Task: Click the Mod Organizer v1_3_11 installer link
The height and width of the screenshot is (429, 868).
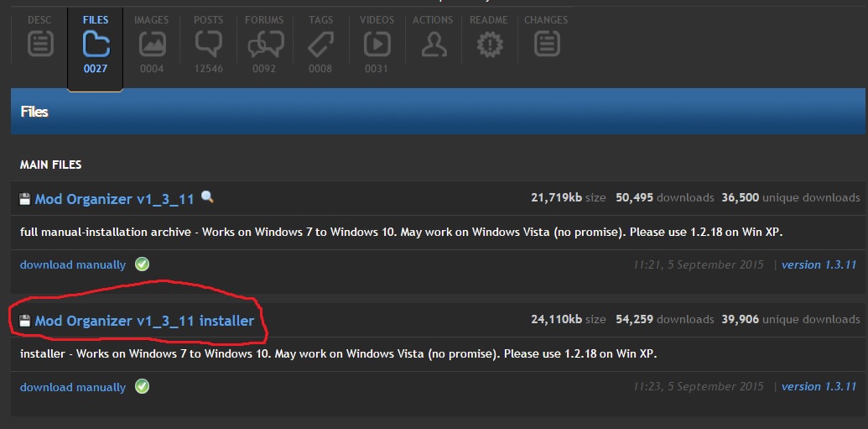Action: point(144,321)
